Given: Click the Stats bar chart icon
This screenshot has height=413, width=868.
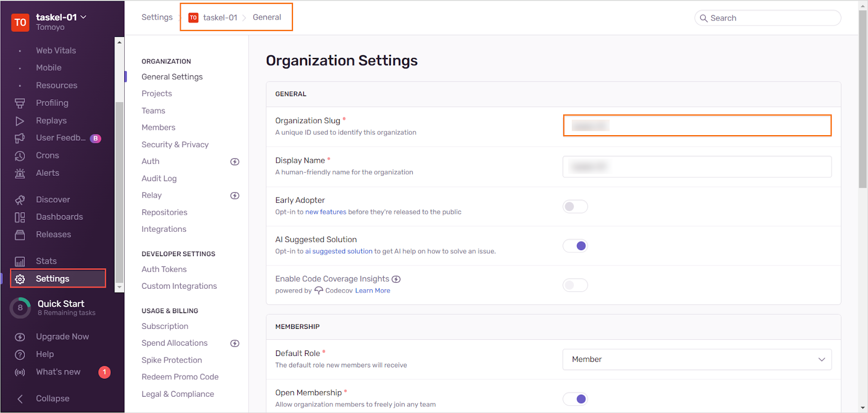Looking at the screenshot, I should 20,262.
